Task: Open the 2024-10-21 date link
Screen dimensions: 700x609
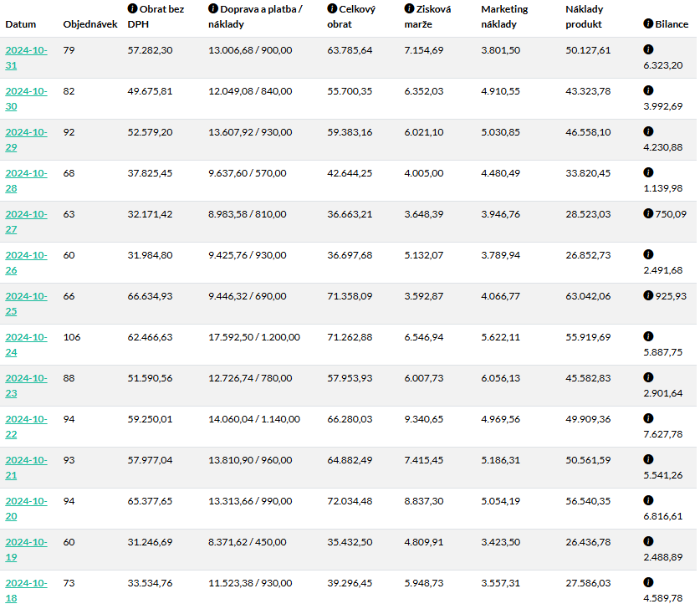Action: [26, 468]
